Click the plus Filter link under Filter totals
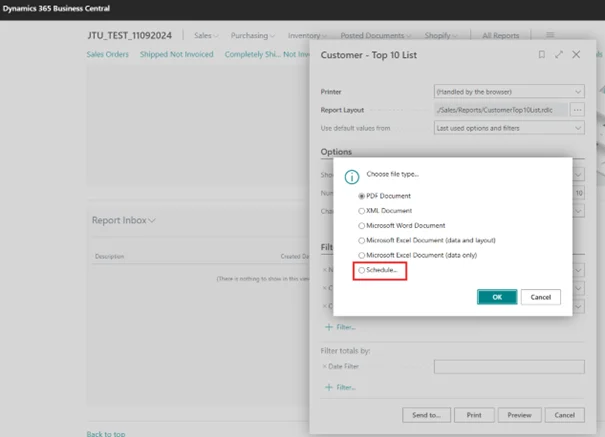Screen dimensions: 605x437 click(340, 387)
